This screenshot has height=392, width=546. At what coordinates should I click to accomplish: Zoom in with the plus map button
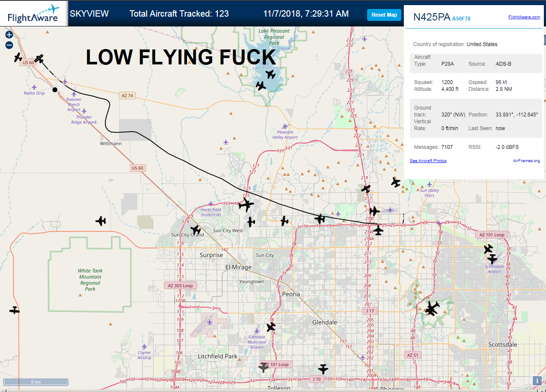pos(9,35)
